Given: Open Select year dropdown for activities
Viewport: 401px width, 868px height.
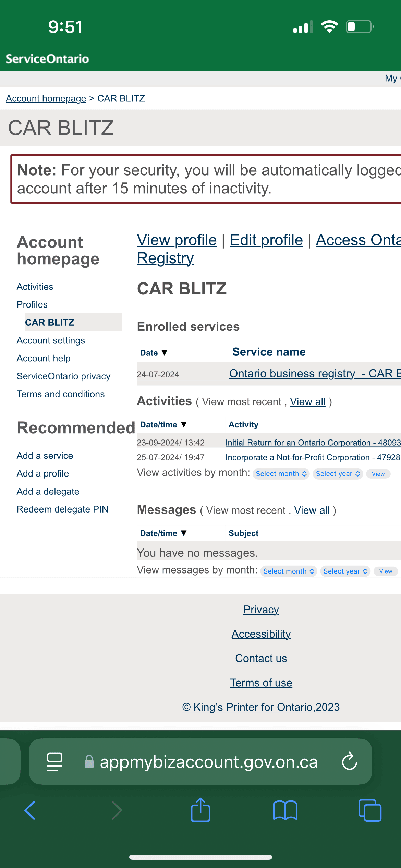Looking at the screenshot, I should click(338, 474).
